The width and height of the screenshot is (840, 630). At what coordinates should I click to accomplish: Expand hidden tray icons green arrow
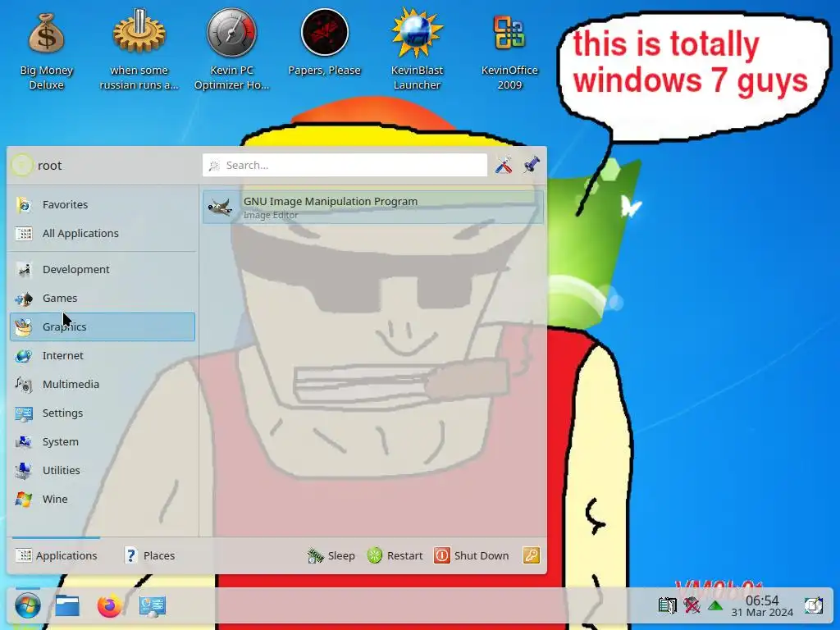pos(715,606)
